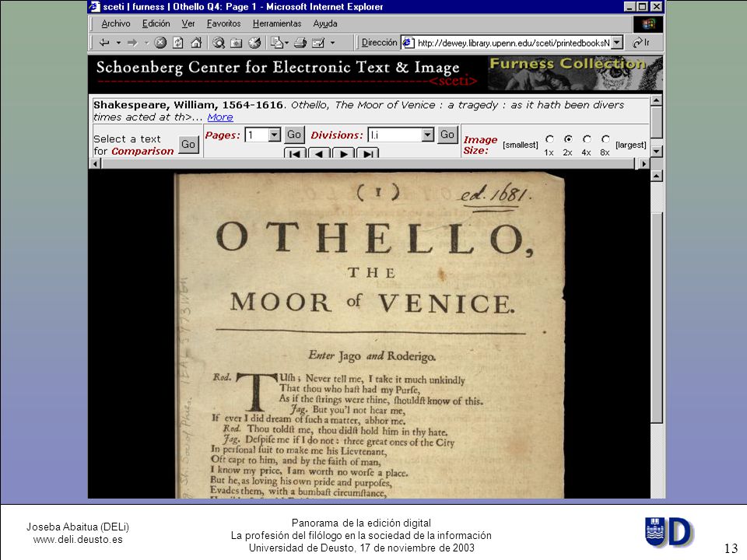Open the Back button history dropdown arrow
Screen dimensions: 747x560
point(118,43)
